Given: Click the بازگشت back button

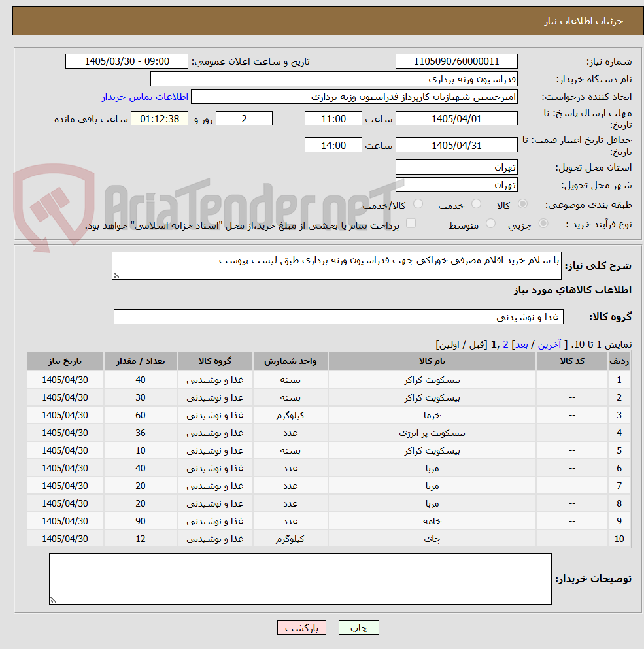Looking at the screenshot, I should [x=301, y=627].
